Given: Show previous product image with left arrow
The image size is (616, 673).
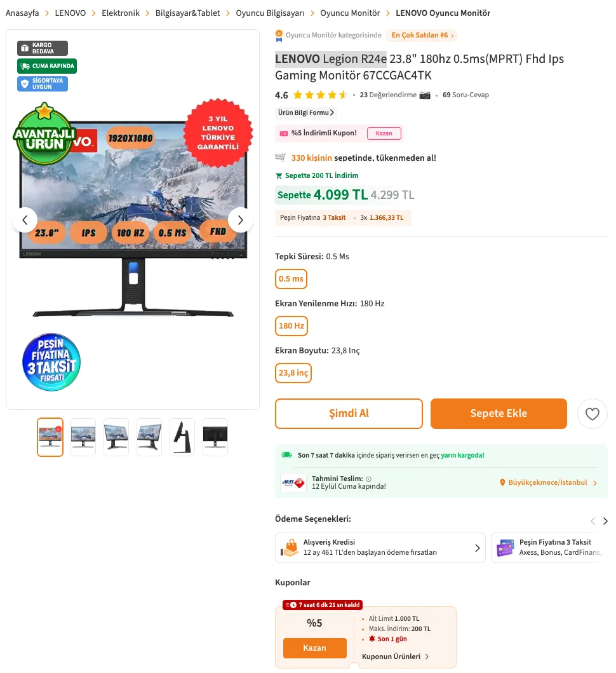Looking at the screenshot, I should pyautogui.click(x=25, y=220).
